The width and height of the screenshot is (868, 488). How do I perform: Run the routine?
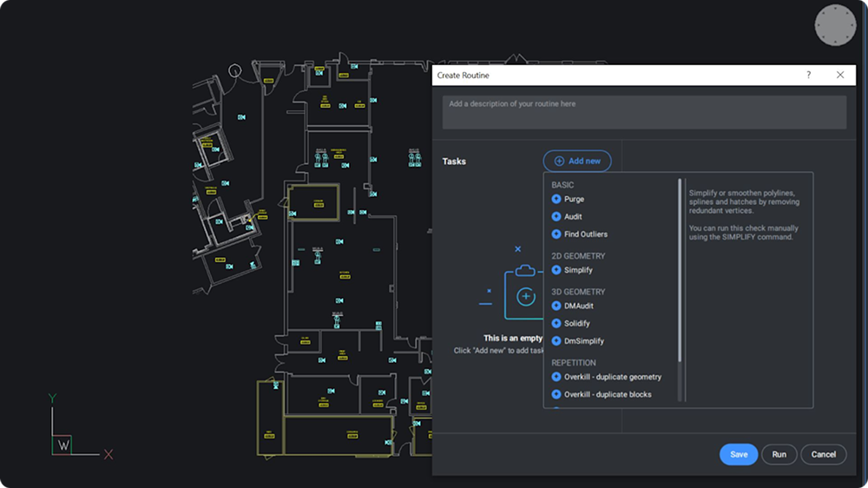click(x=779, y=454)
